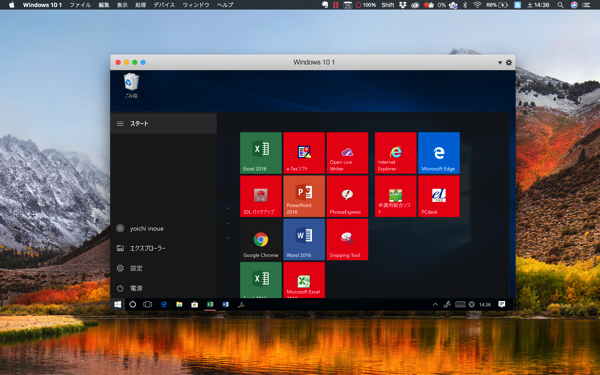600x375 pixels.
Task: Open the Microsoft Edge tile
Action: 439,153
